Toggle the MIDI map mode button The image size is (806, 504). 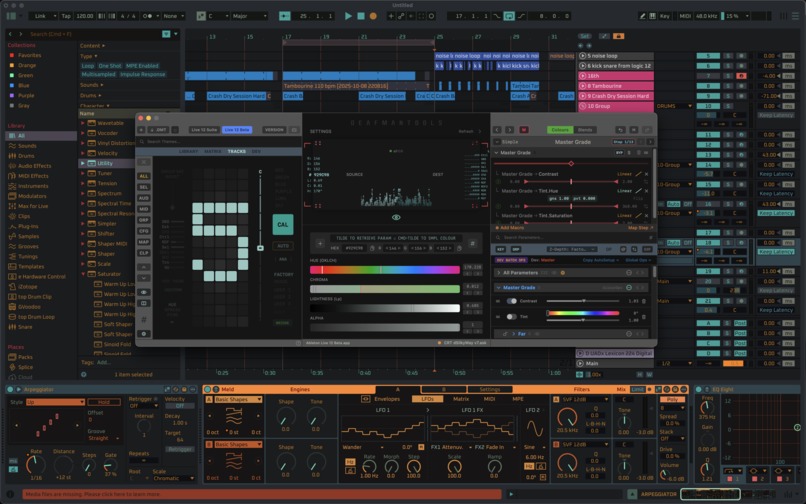tap(685, 16)
